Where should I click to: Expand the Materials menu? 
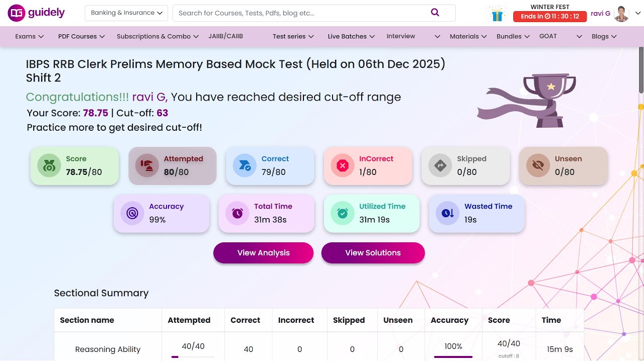tap(468, 36)
